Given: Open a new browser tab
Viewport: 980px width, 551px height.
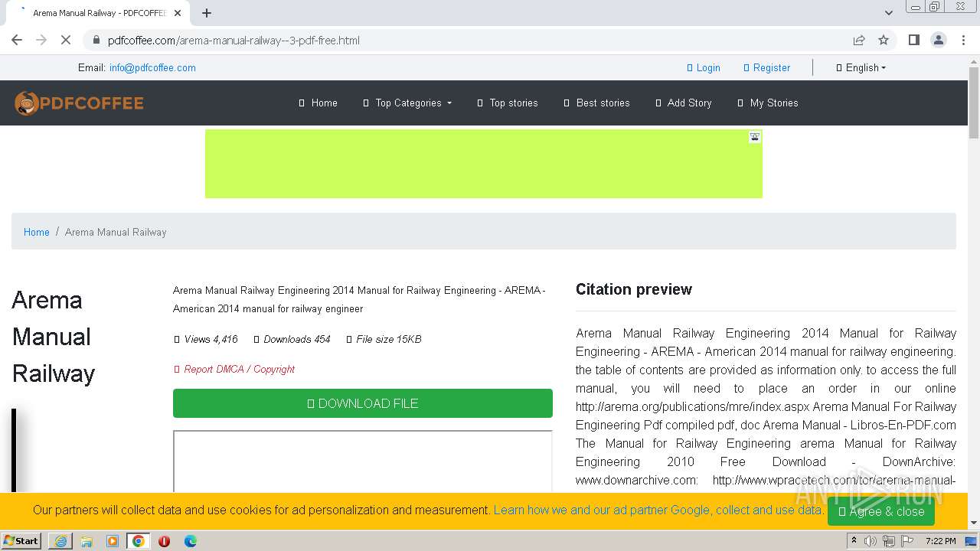Looking at the screenshot, I should pyautogui.click(x=207, y=13).
